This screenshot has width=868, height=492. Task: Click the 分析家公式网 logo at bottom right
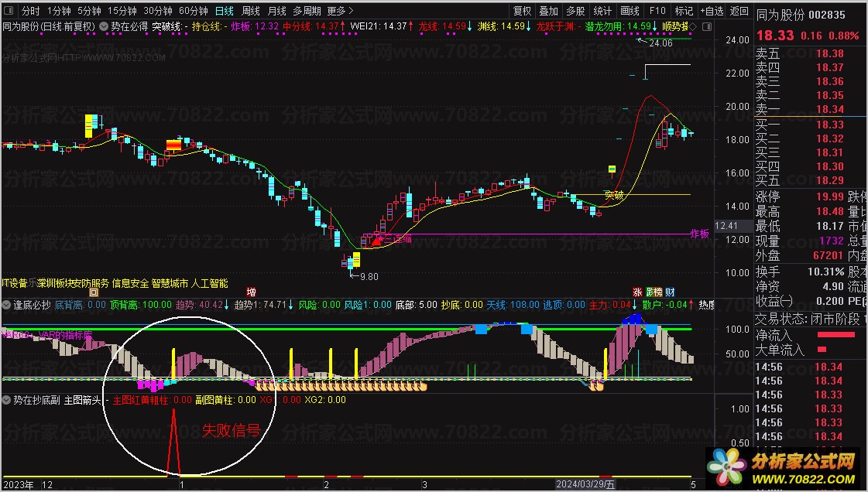tap(785, 468)
